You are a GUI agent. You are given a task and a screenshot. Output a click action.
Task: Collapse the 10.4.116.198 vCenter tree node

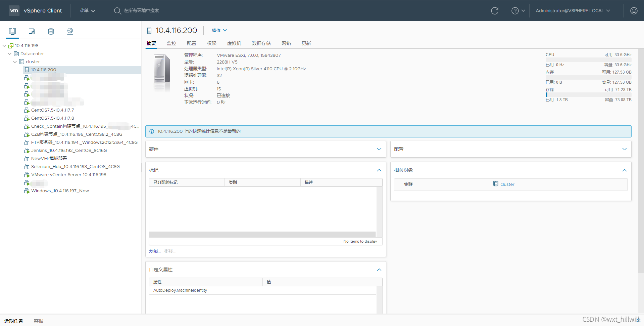(x=4, y=46)
